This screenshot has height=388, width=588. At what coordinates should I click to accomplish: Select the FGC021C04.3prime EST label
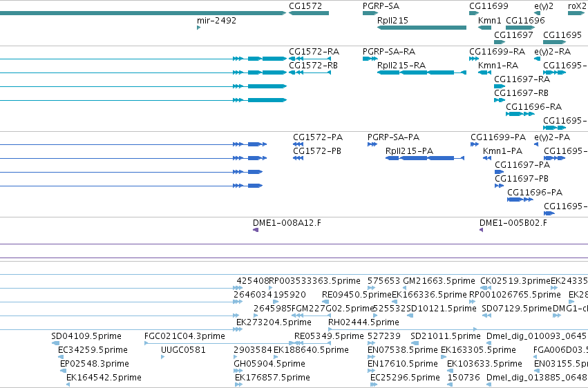coord(184,336)
